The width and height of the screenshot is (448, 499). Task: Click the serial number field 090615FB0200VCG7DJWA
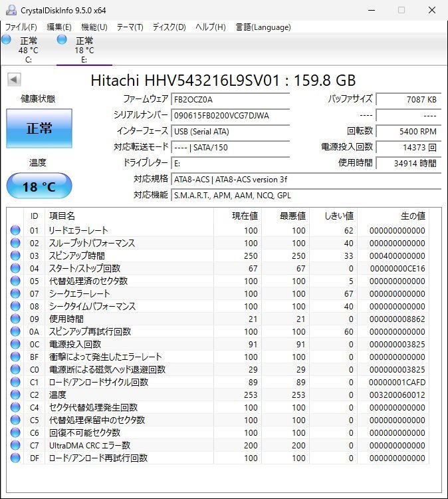coord(230,116)
